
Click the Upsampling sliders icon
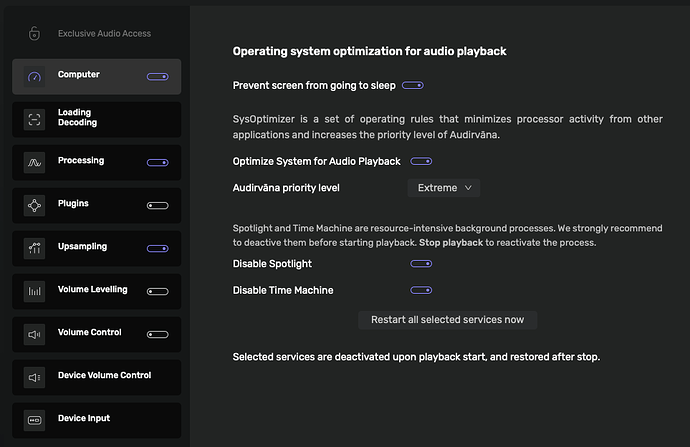(34, 249)
